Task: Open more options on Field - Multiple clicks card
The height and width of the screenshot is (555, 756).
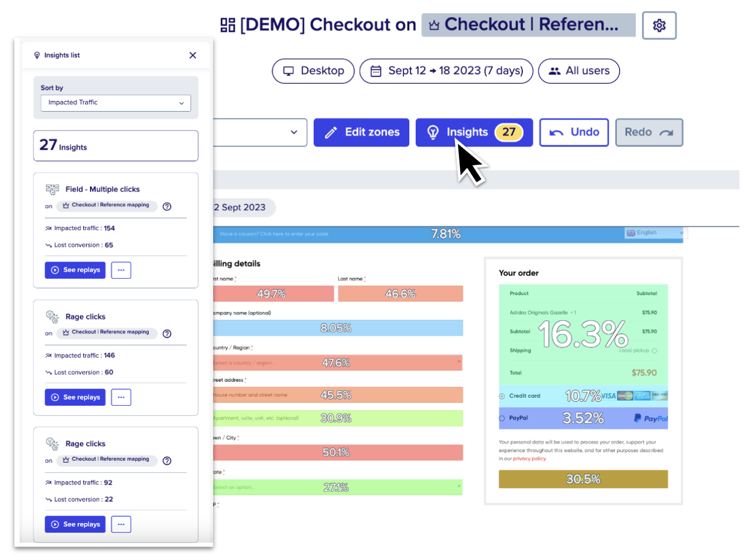Action: tap(121, 270)
